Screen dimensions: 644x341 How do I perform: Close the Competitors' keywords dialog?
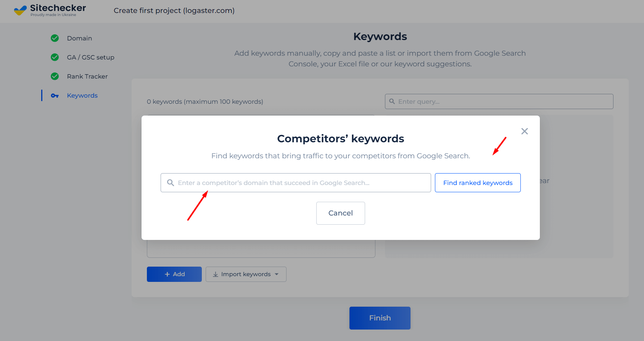pos(525,131)
